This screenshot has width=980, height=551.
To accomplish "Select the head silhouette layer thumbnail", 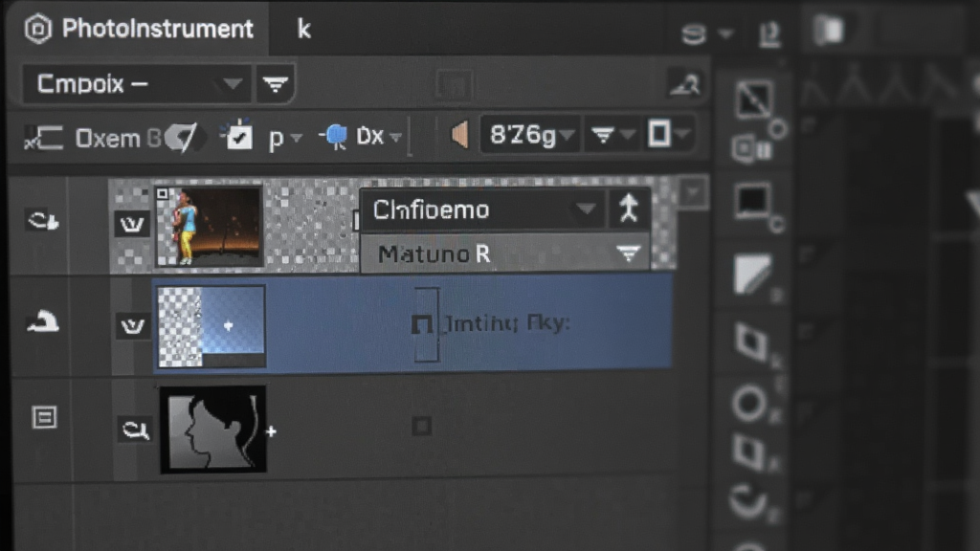I will (x=212, y=429).
